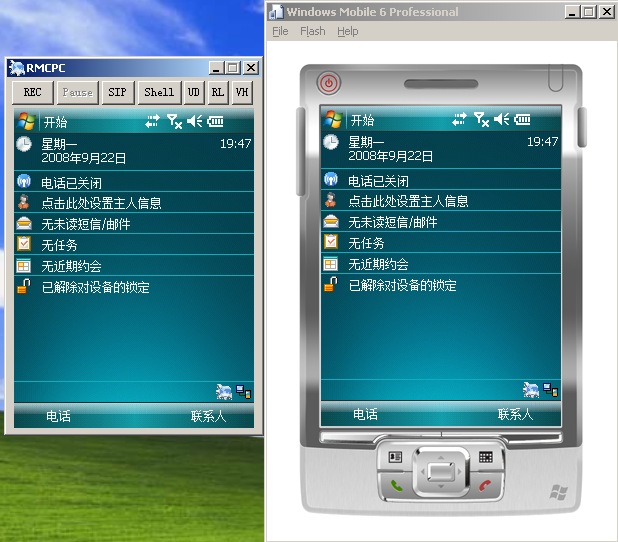Click the unlocked padlock icon in the emulator
Image resolution: width=618 pixels, height=542 pixels.
[x=330, y=284]
